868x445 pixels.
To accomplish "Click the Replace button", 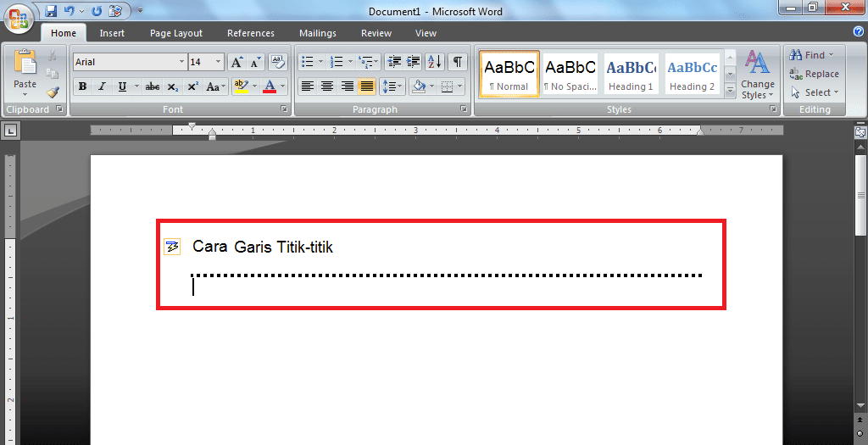I will (x=815, y=74).
